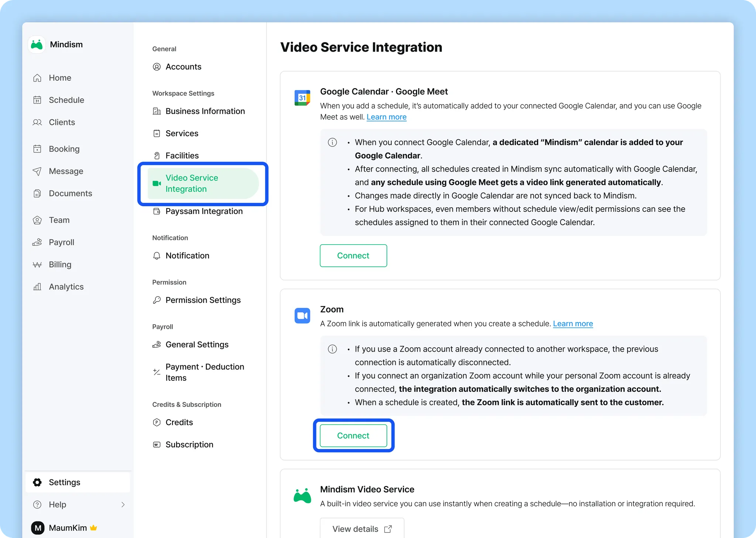The height and width of the screenshot is (538, 756).
Task: Click the Payroll hand-coins icon
Action: point(37,242)
